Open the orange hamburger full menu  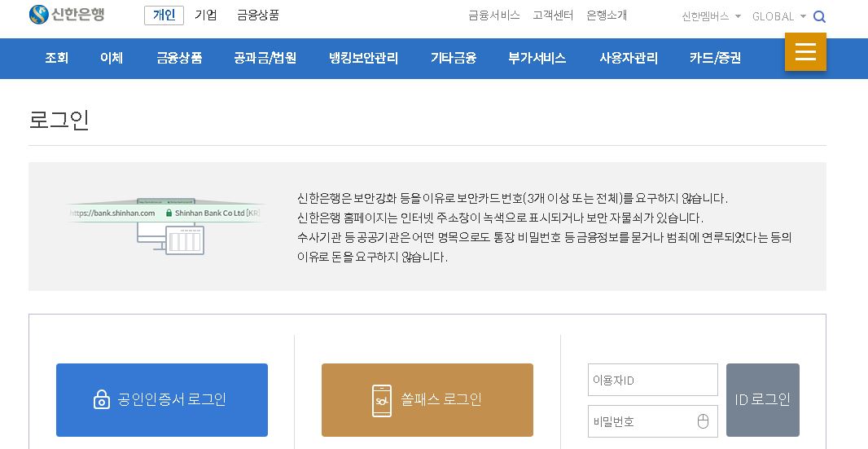pos(805,51)
